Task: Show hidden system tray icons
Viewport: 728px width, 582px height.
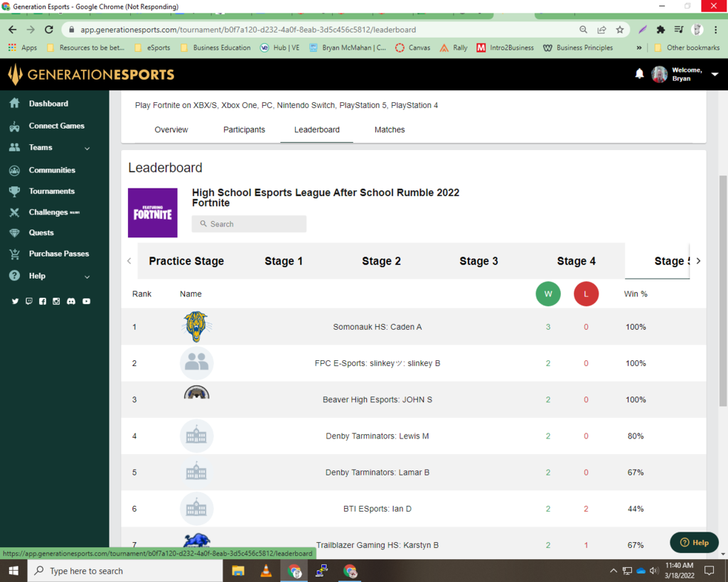Action: 614,571
